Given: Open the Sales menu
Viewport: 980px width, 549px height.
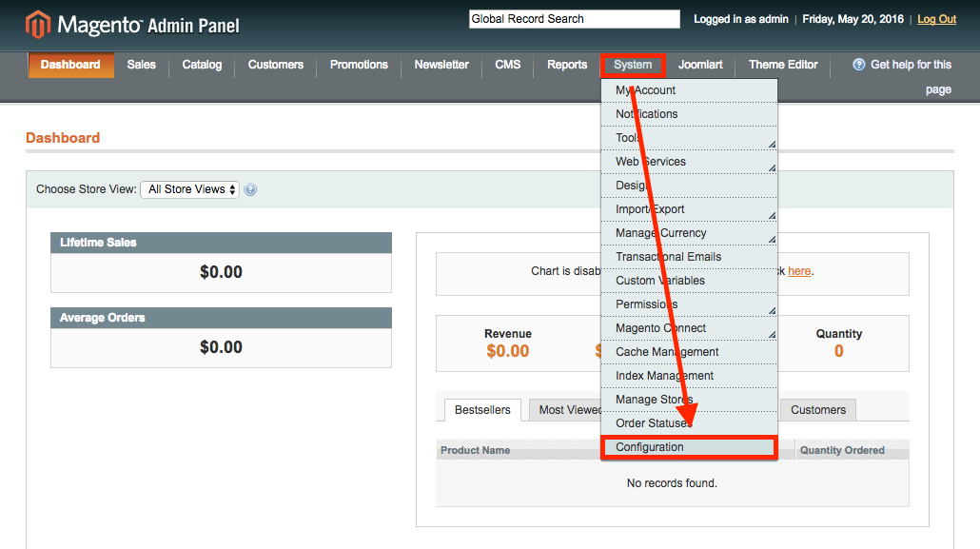Looking at the screenshot, I should click(141, 65).
